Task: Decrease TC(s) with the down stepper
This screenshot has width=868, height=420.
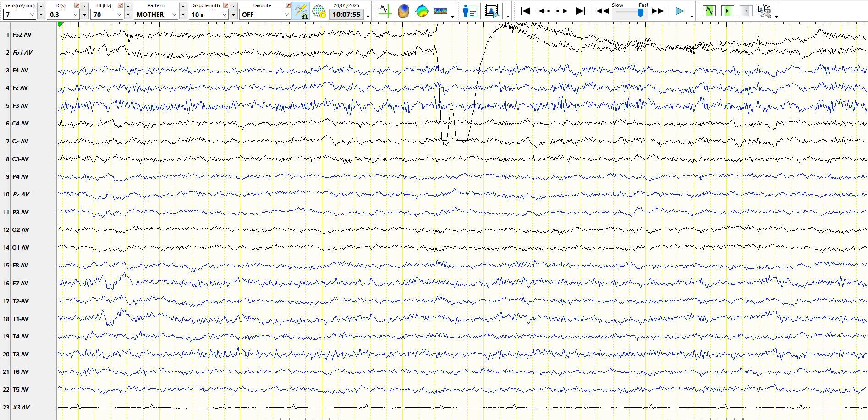Action: [x=84, y=15]
